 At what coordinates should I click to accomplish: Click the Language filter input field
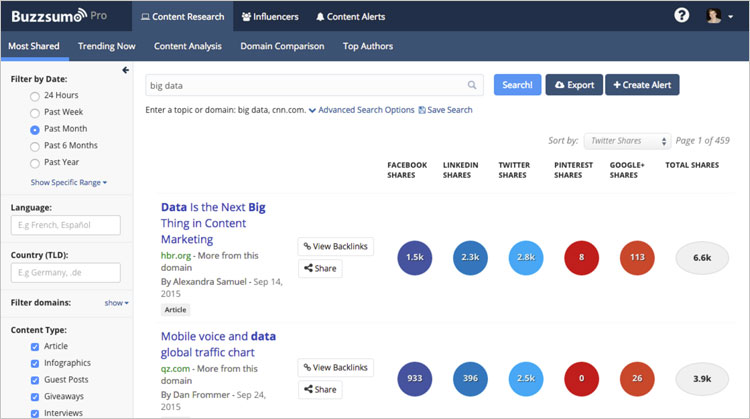[65, 225]
